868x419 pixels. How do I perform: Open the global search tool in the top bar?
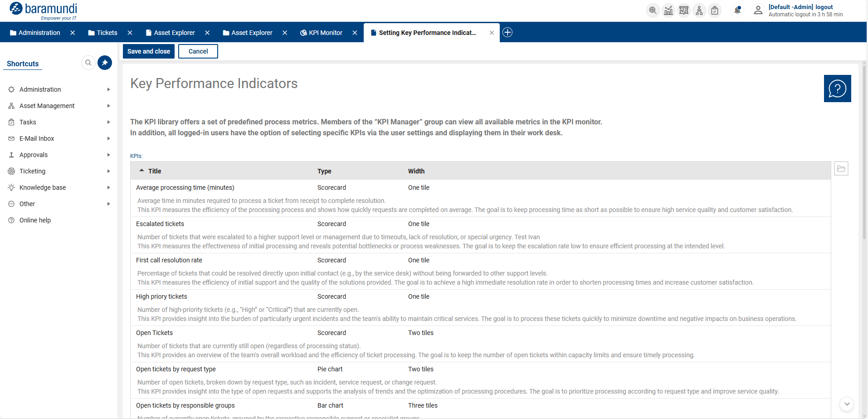[653, 10]
